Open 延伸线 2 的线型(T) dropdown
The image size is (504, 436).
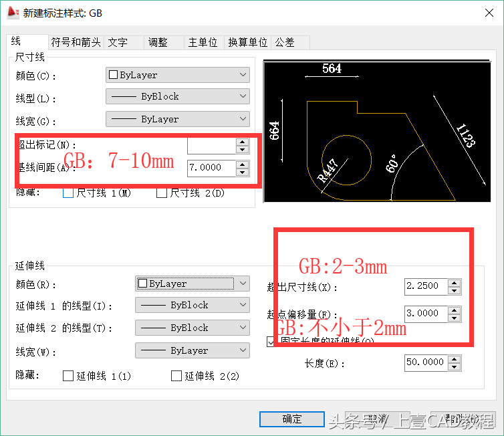193,328
